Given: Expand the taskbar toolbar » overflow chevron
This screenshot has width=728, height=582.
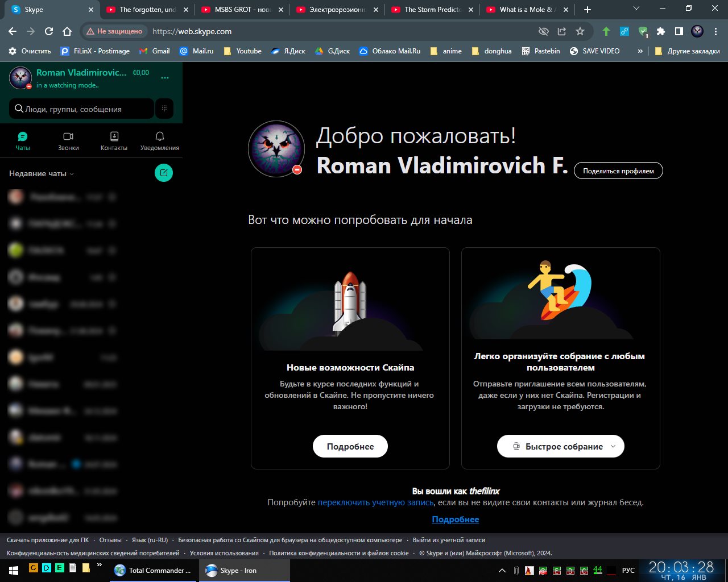Looking at the screenshot, I should point(100,565).
